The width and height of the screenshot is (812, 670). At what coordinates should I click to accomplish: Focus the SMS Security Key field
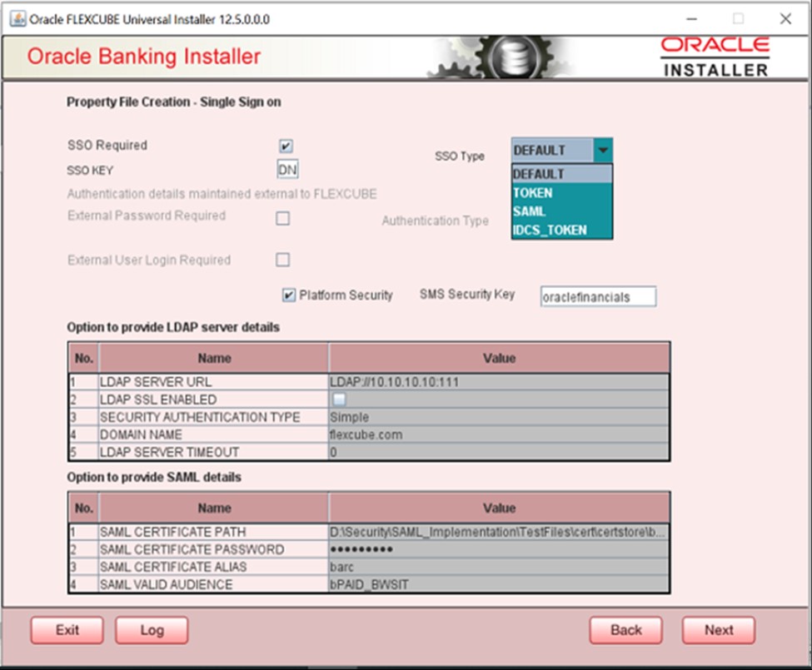pos(598,297)
